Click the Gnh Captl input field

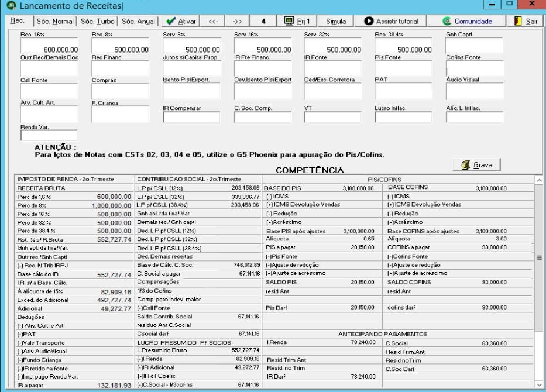[474, 46]
